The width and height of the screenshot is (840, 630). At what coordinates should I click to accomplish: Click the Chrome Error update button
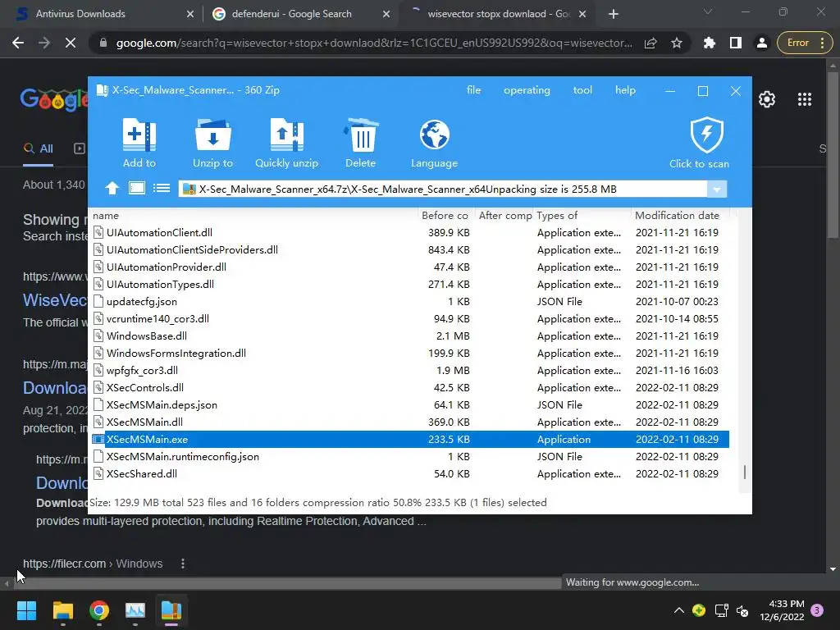806,43
